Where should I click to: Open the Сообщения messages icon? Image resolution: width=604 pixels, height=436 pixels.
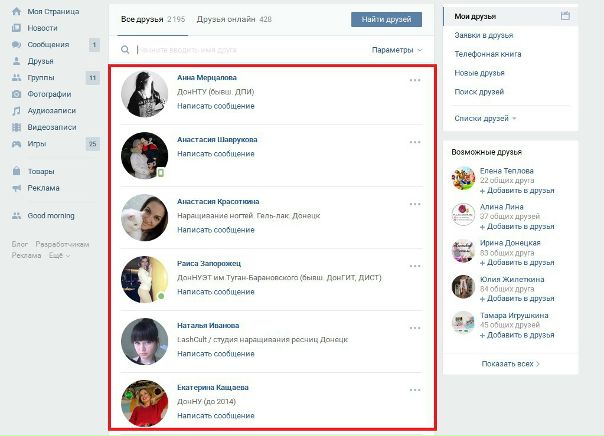tap(16, 45)
